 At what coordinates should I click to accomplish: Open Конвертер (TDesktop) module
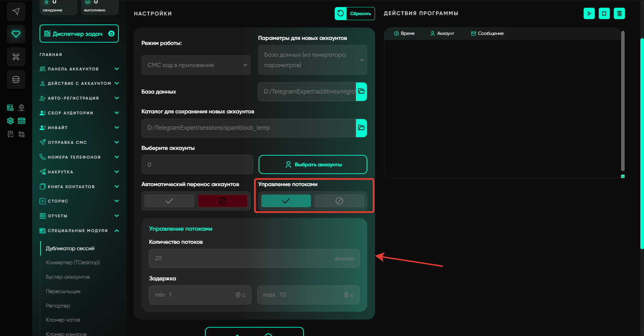click(x=73, y=263)
